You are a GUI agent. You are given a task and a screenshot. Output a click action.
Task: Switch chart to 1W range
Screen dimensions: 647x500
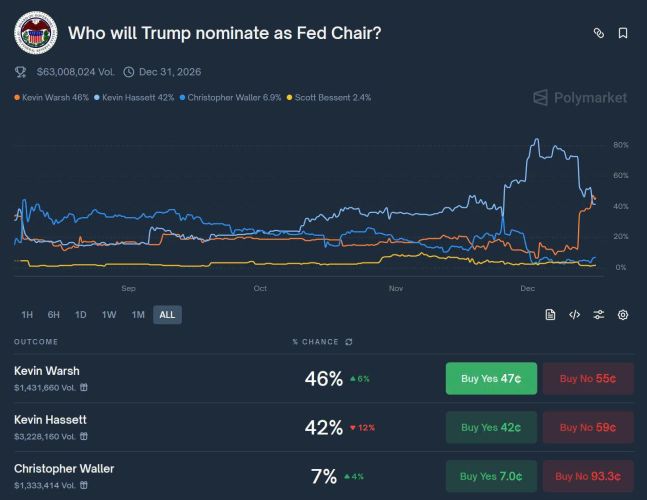109,314
